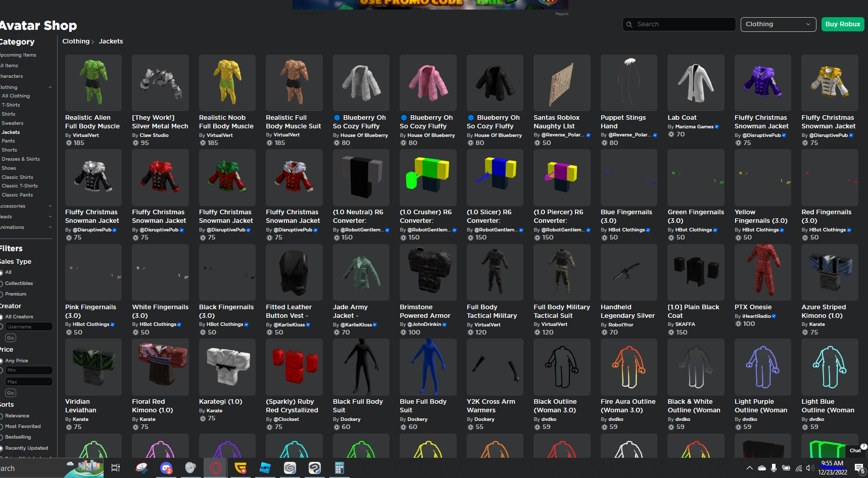Open the PTX Onesie item thumbnail
The width and height of the screenshot is (868, 478).
[763, 272]
